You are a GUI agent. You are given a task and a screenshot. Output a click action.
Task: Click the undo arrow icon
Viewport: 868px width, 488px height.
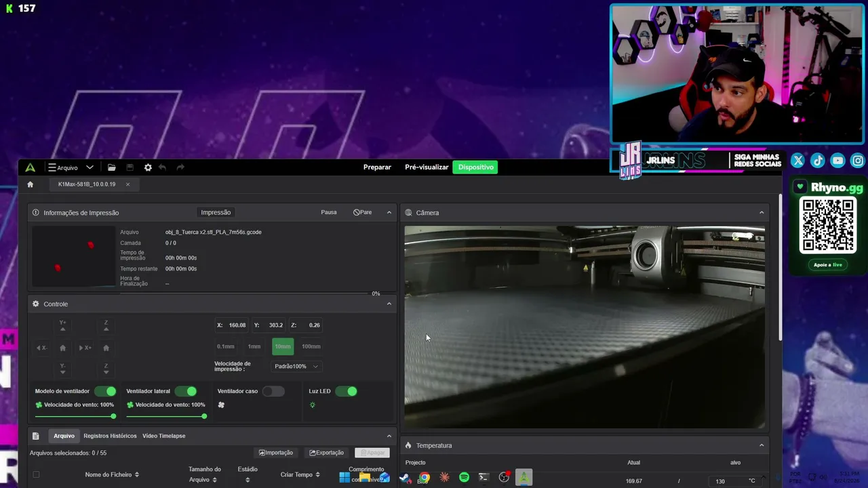[162, 167]
